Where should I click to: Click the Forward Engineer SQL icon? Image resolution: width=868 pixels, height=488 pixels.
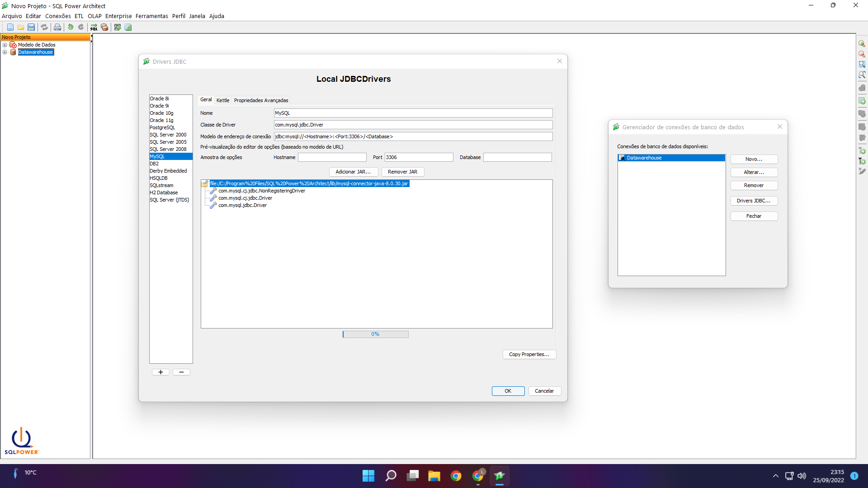(x=94, y=27)
